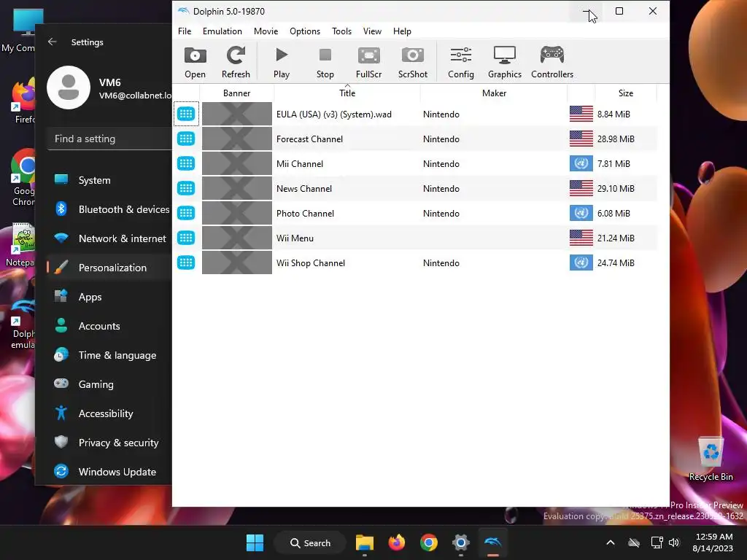Open the Movie menu
This screenshot has width=747, height=560.
[x=266, y=31]
